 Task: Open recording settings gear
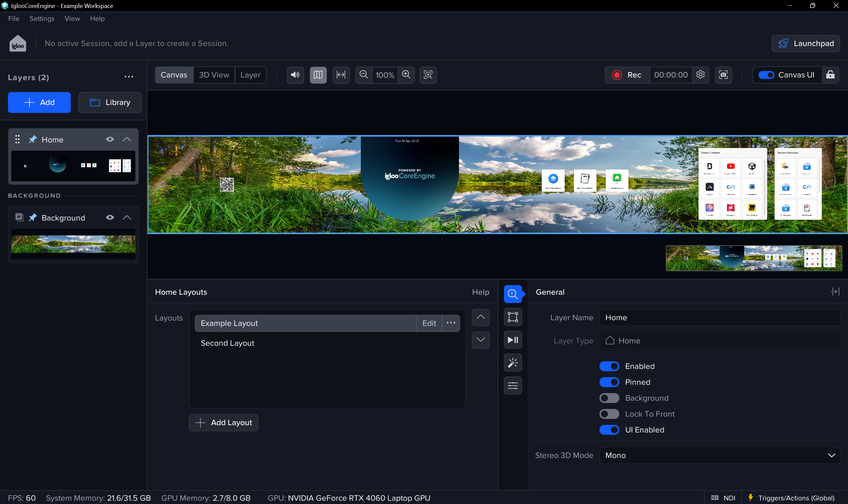pos(700,75)
